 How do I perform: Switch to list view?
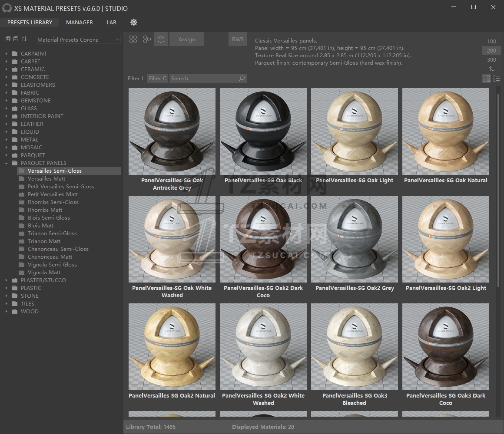pos(497,78)
